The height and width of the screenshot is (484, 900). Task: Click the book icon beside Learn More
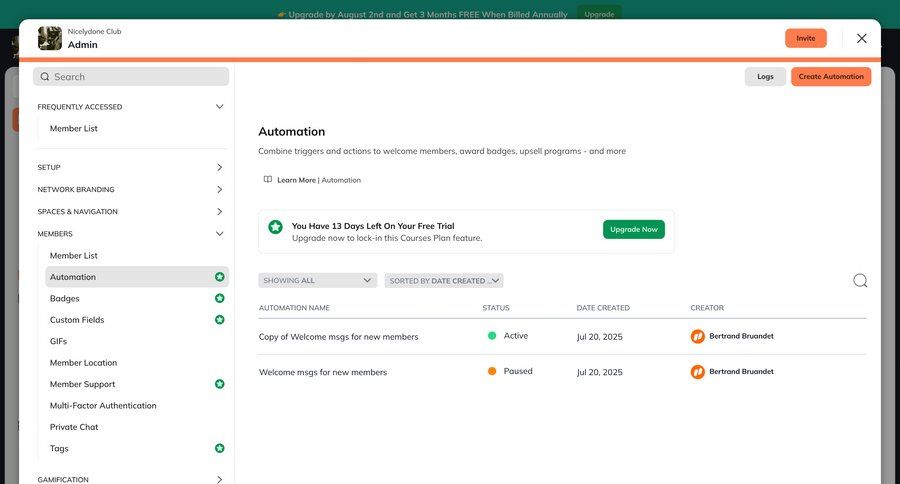click(267, 179)
